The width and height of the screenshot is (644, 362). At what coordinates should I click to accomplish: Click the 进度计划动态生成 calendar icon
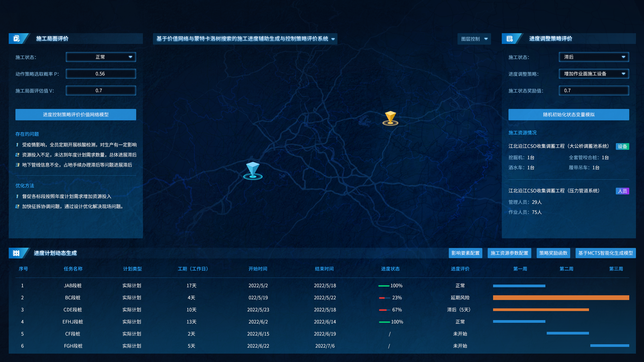pyautogui.click(x=16, y=253)
